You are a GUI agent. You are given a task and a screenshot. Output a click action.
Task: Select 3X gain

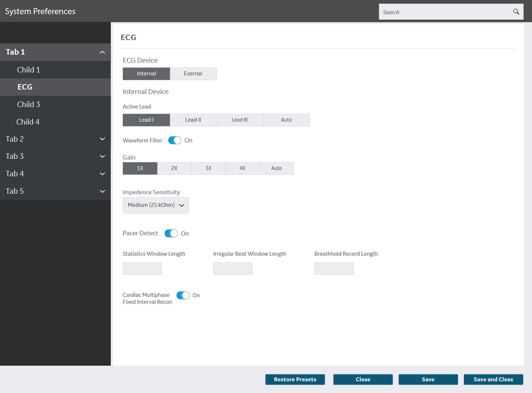(x=208, y=168)
